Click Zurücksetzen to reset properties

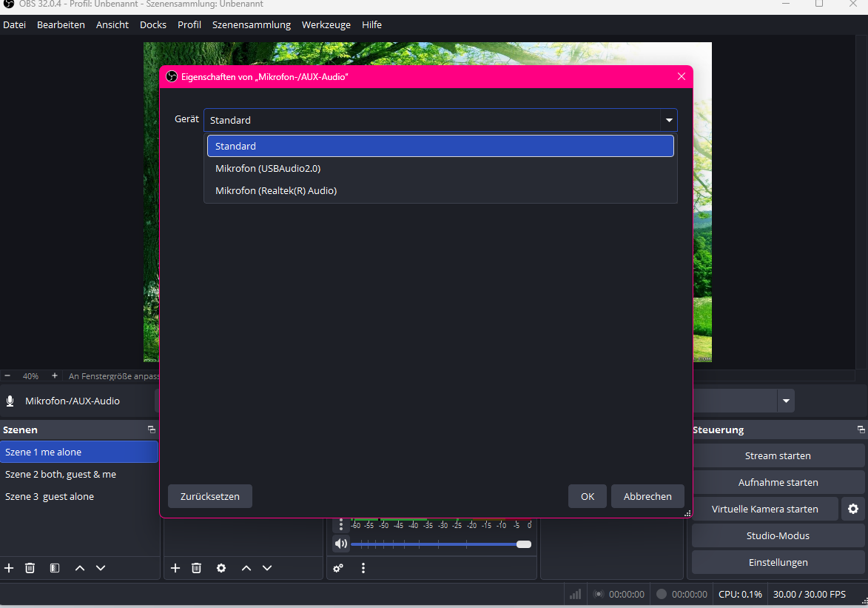point(210,497)
